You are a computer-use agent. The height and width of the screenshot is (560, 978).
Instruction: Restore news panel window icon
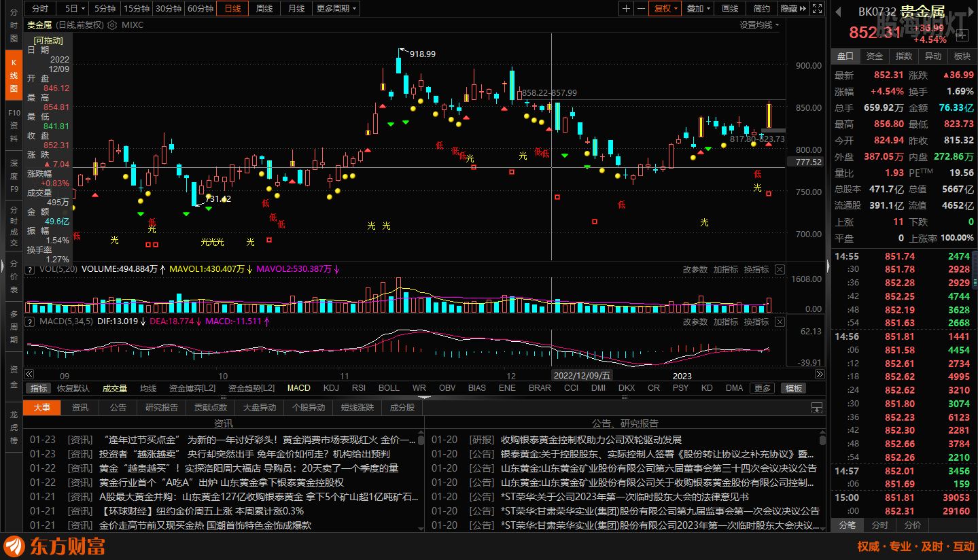click(817, 407)
